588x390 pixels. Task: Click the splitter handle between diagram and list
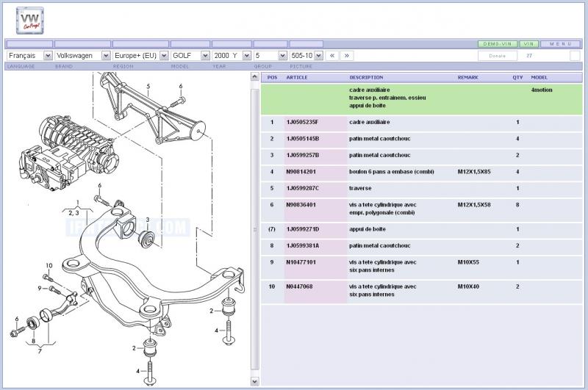pos(255,229)
